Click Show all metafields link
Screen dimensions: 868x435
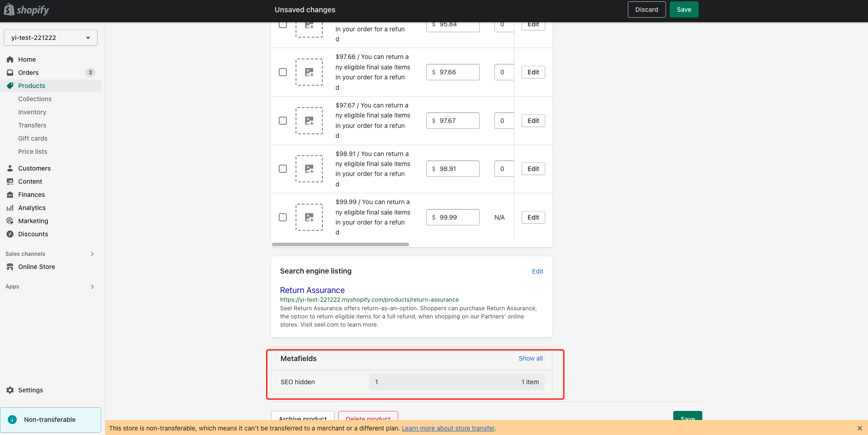(x=530, y=358)
